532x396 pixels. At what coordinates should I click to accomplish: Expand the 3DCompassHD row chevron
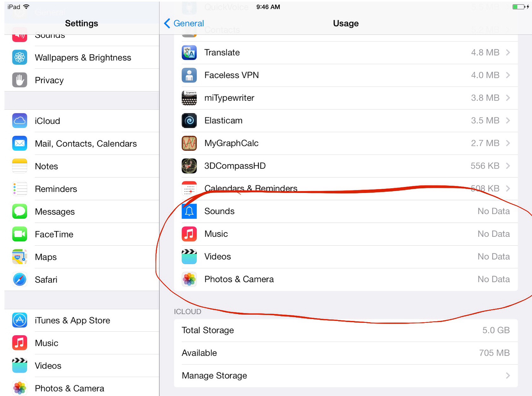[508, 166]
